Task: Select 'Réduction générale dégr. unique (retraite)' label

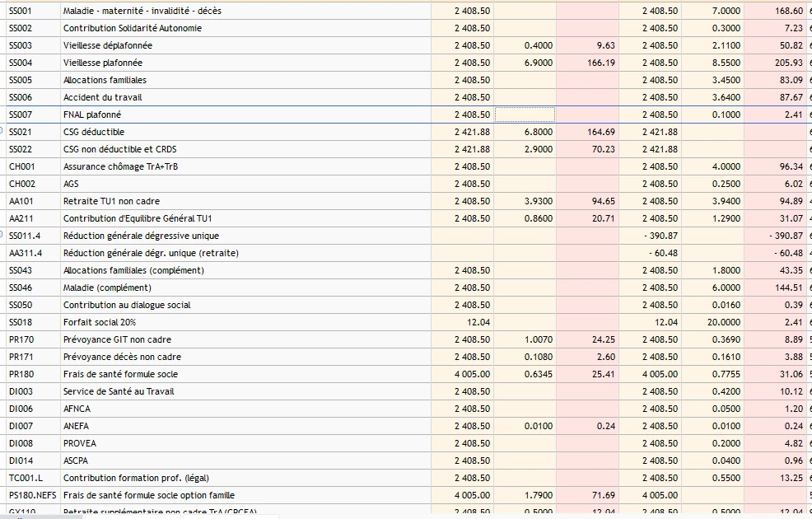Action: (151, 253)
